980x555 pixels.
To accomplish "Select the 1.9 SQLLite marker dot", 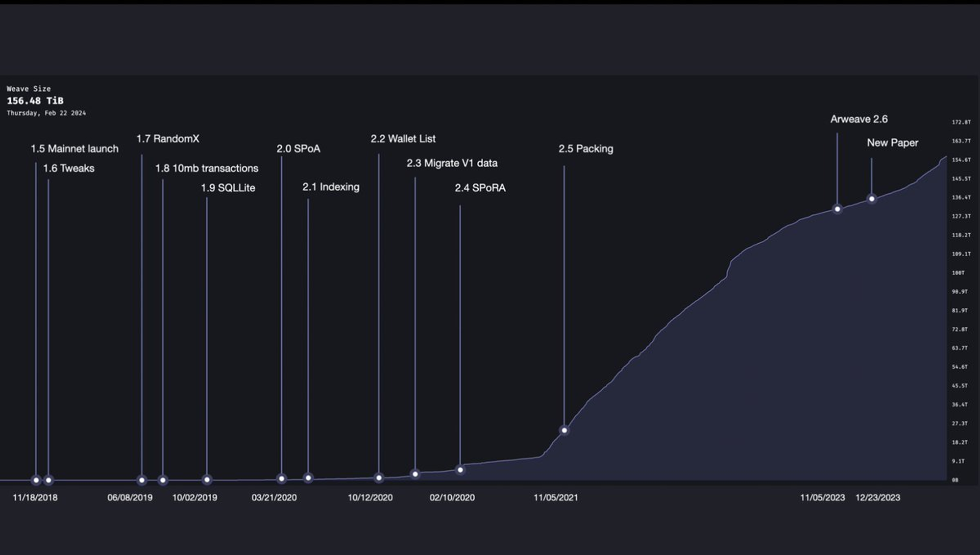I will click(x=207, y=480).
